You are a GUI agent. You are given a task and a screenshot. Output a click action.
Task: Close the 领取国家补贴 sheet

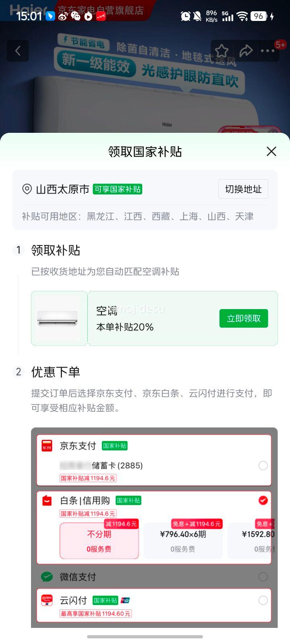click(271, 151)
